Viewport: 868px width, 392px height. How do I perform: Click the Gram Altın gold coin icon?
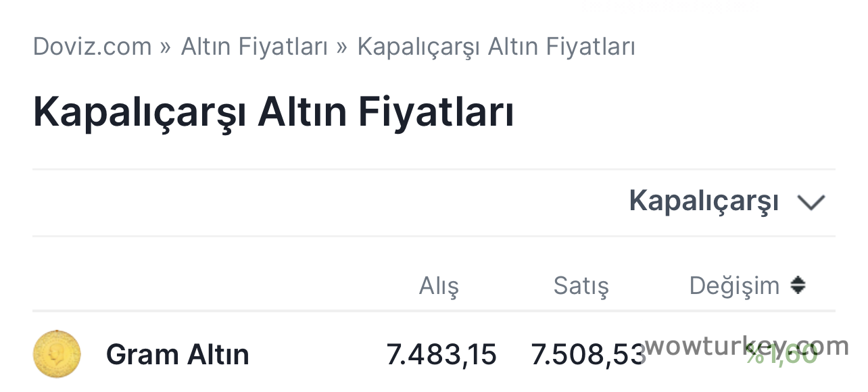point(57,354)
